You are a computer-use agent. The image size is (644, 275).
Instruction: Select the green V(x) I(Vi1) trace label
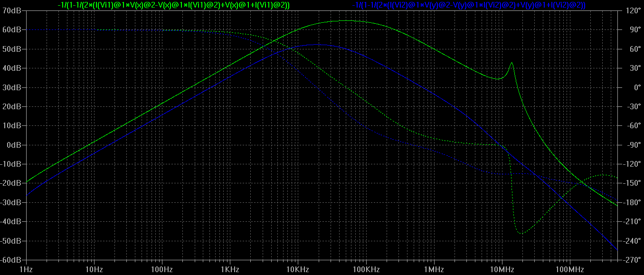point(173,5)
